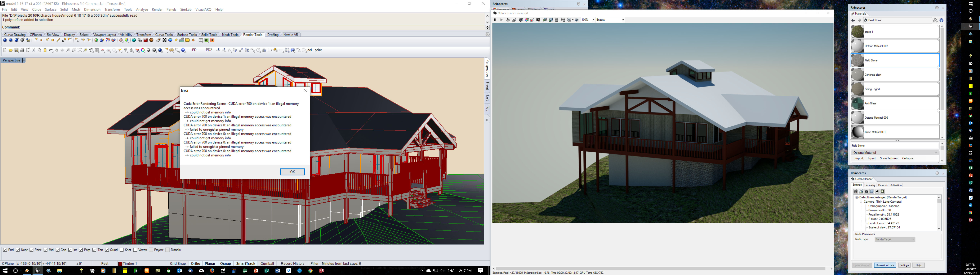
Task: Enable the Knot osnap checkbox
Action: click(x=122, y=250)
